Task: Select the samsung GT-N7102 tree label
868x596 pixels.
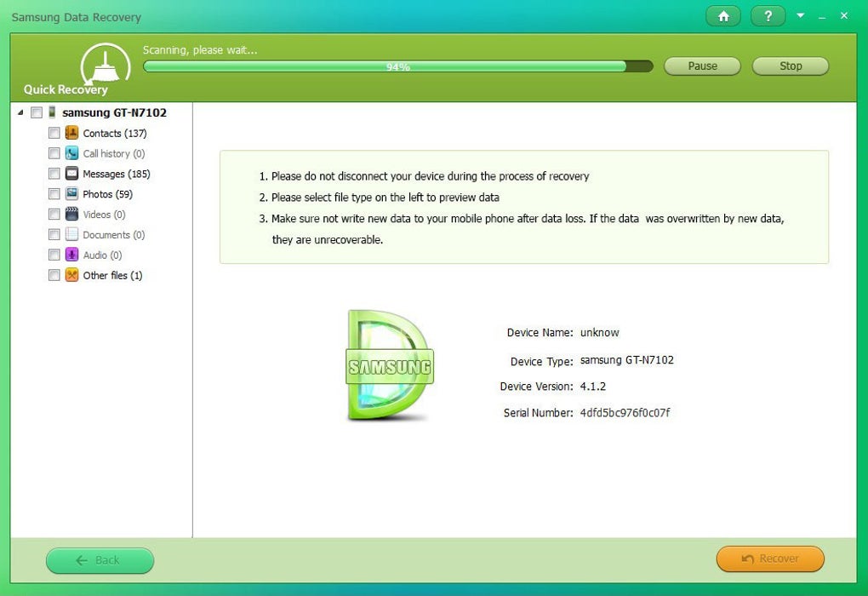Action: [115, 112]
